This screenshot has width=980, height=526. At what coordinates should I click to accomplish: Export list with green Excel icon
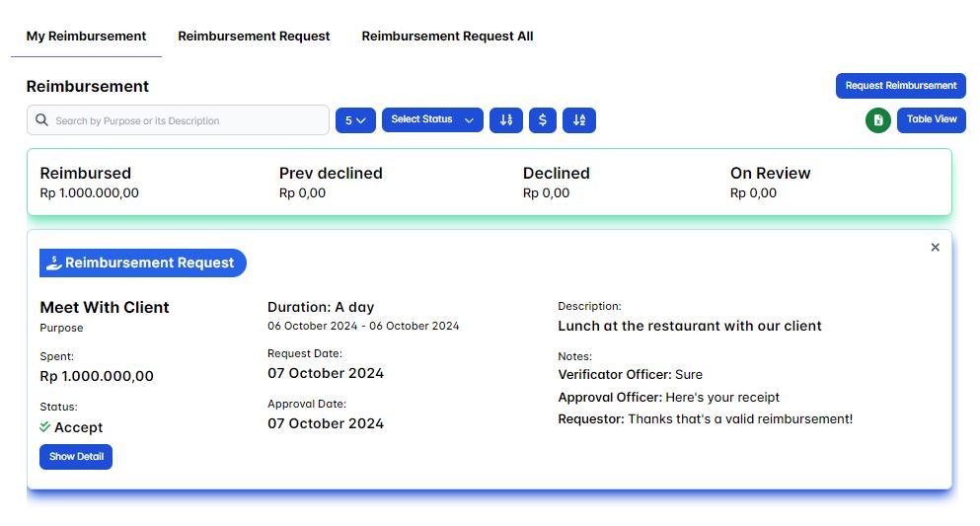click(877, 120)
